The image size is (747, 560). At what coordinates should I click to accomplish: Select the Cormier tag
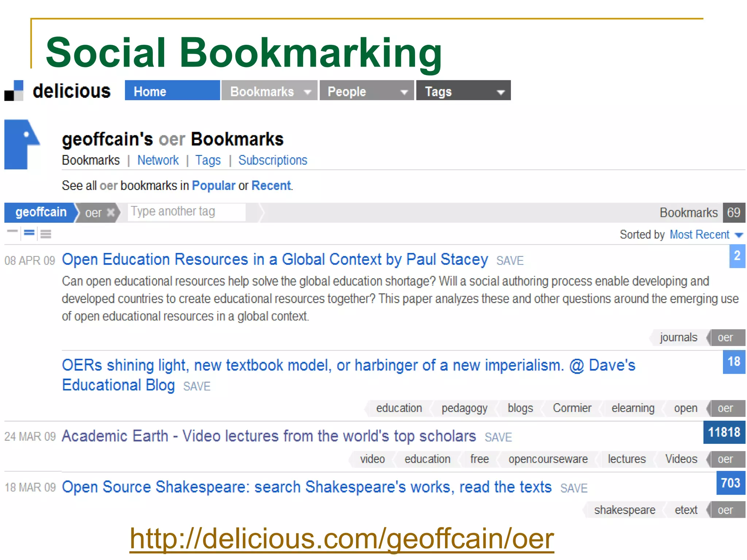point(572,408)
